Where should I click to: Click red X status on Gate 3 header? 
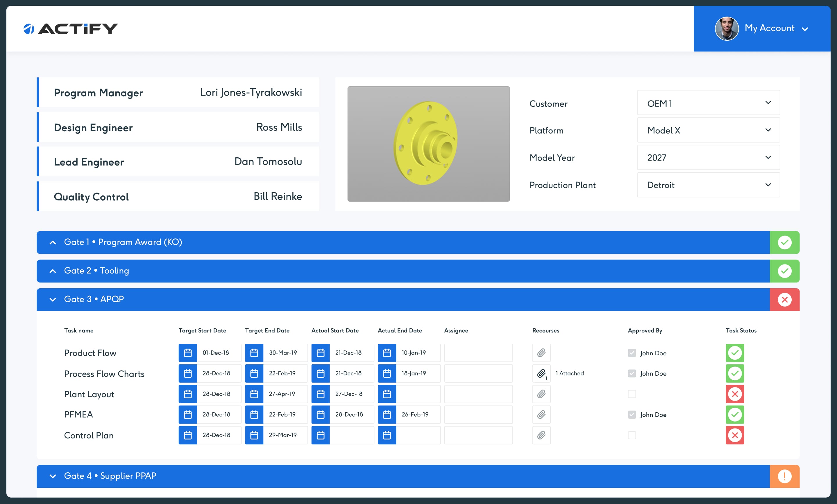tap(784, 300)
